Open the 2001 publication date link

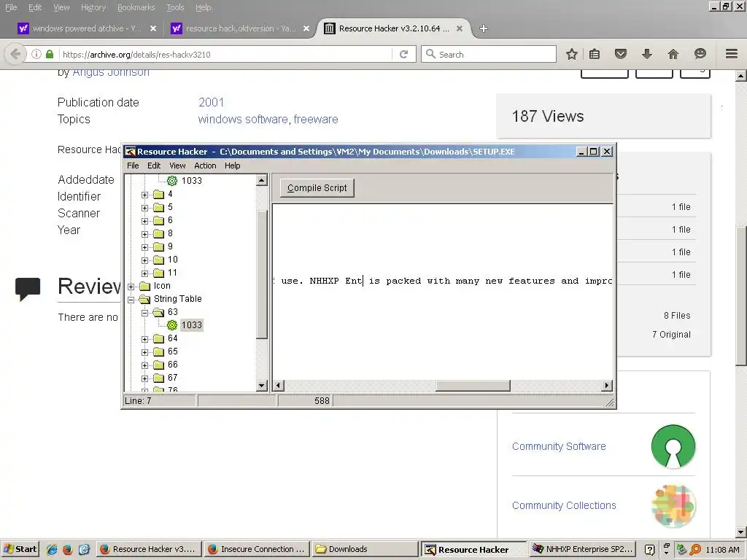click(x=211, y=102)
